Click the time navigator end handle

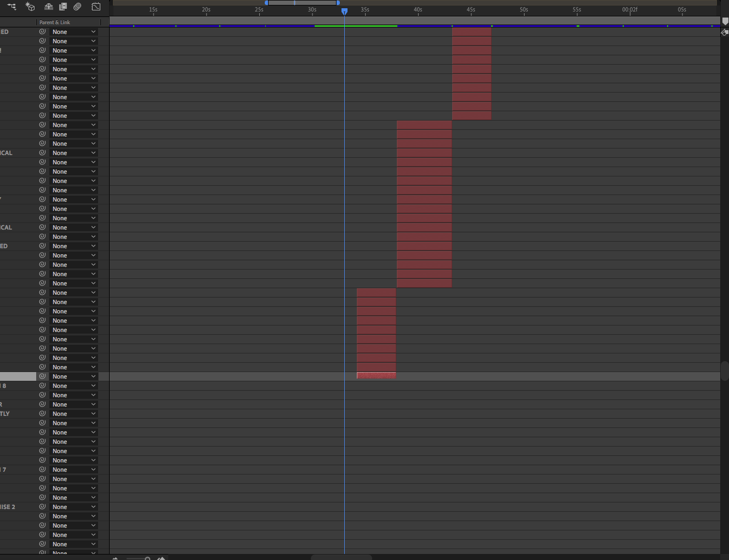(x=338, y=3)
